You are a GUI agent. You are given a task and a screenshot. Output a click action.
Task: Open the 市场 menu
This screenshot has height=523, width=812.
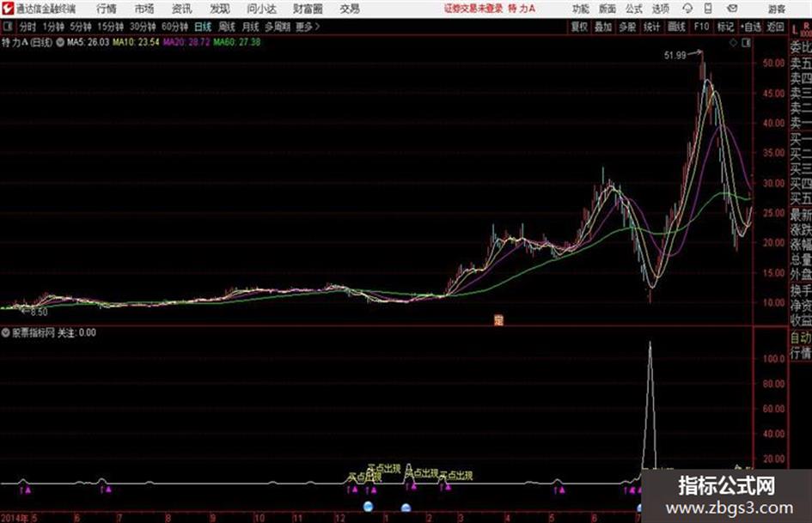coord(144,9)
